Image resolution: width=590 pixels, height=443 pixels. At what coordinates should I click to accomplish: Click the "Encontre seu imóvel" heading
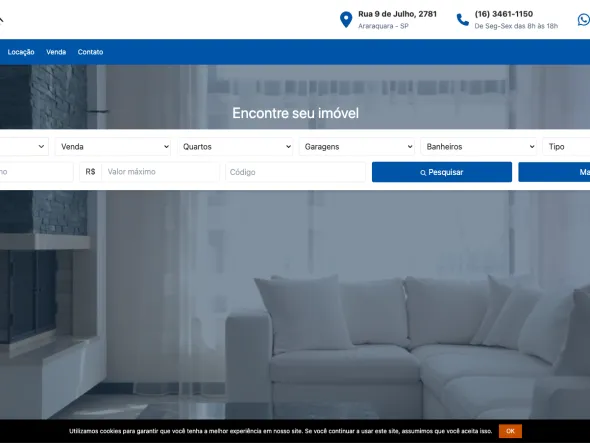[x=295, y=113]
